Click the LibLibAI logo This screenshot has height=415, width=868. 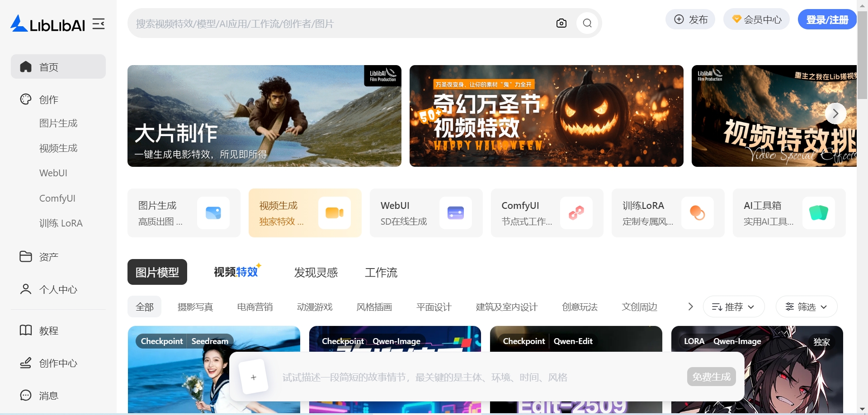[x=48, y=24]
